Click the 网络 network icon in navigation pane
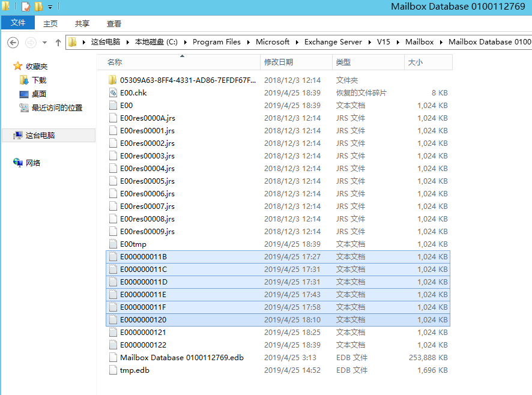The width and height of the screenshot is (532, 395). tap(17, 163)
